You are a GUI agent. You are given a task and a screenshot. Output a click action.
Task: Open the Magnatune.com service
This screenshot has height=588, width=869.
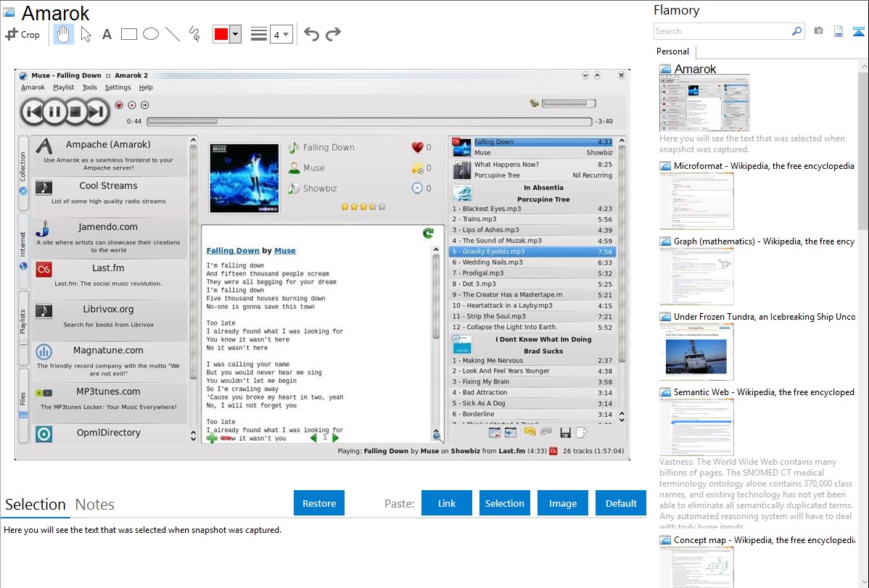click(x=110, y=363)
